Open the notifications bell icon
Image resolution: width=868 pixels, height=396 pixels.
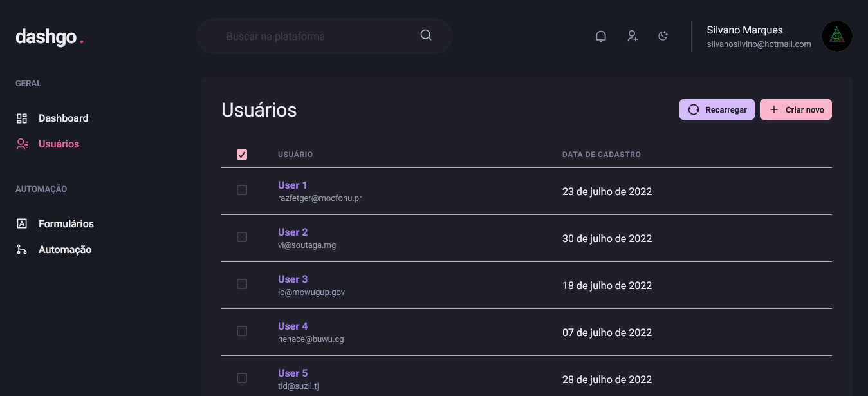(x=600, y=36)
